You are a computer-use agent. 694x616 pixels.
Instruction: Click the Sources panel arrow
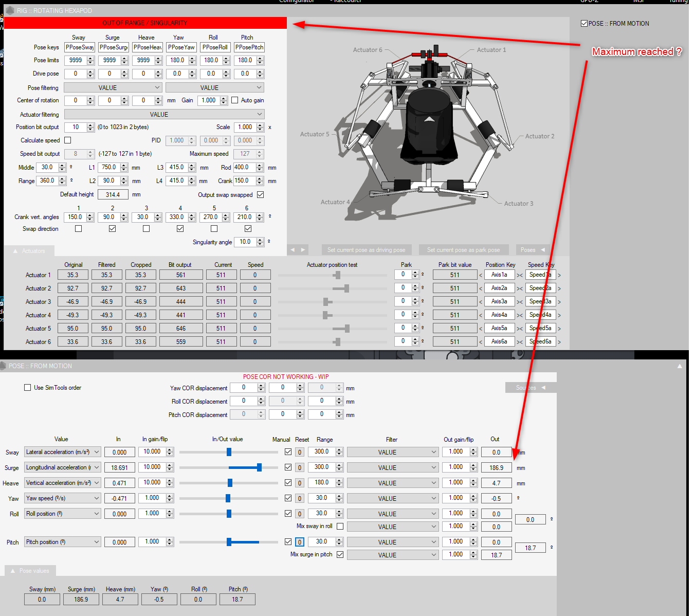543,388
